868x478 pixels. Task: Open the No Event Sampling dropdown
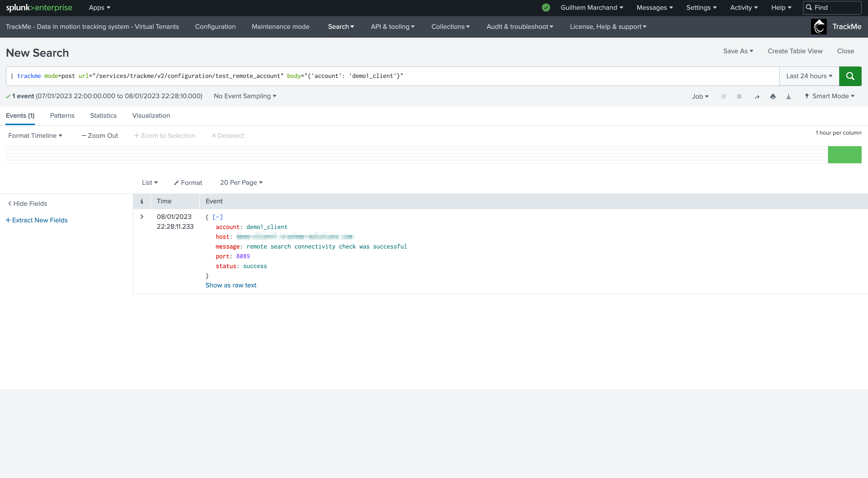point(245,96)
